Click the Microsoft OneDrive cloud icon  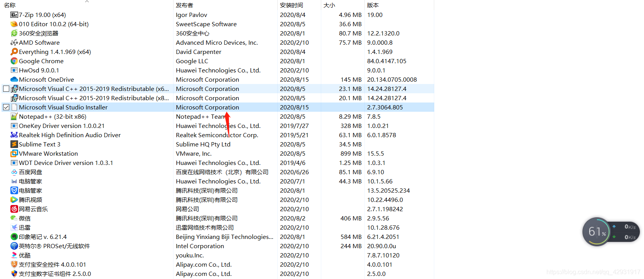tap(14, 79)
